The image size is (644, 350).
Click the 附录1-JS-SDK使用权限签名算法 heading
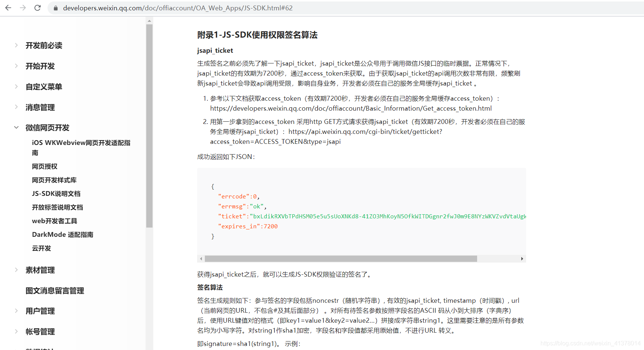(x=257, y=35)
